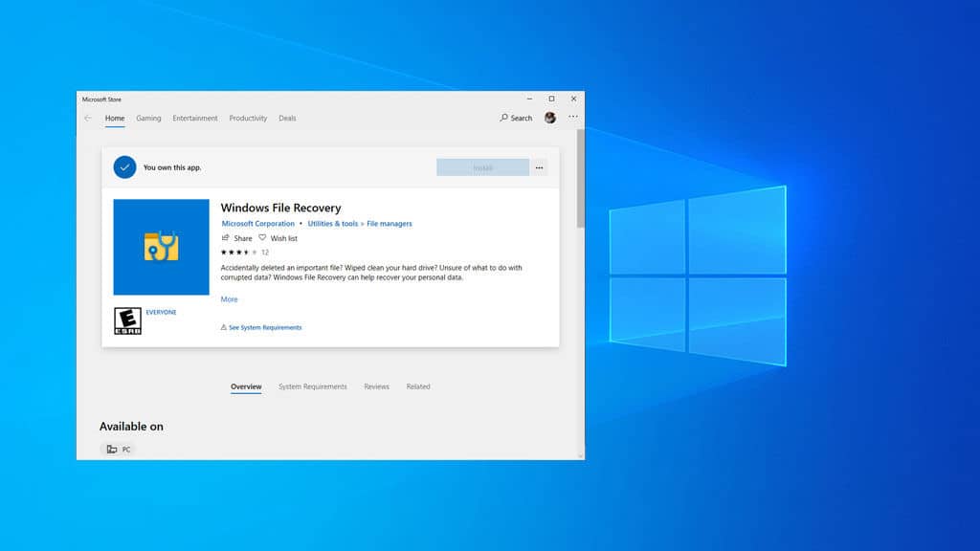Switch to the Home tab
Viewport: 980px width, 551px height.
(115, 118)
